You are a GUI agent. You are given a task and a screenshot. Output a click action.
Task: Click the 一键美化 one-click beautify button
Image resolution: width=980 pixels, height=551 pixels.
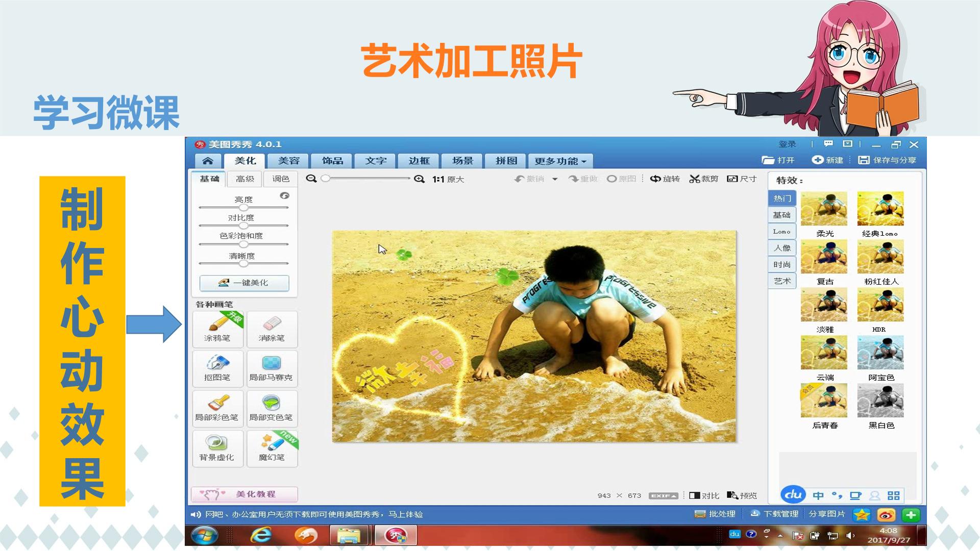point(244,283)
